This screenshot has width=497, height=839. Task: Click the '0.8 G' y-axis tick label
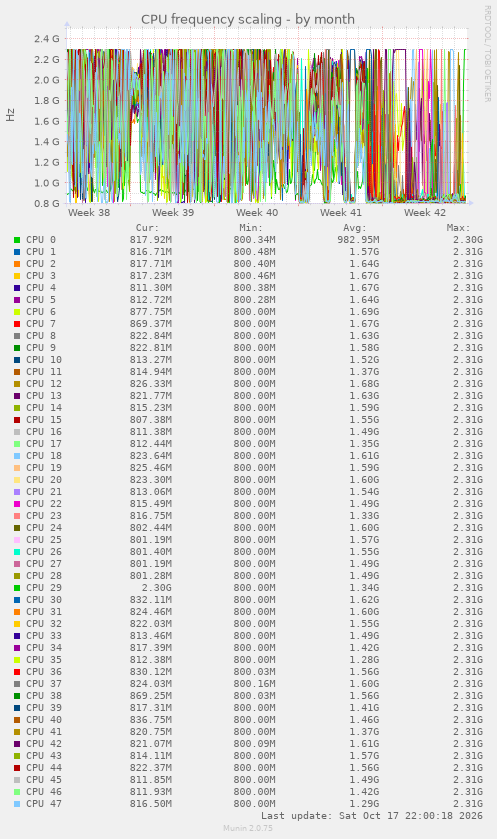tap(47, 203)
